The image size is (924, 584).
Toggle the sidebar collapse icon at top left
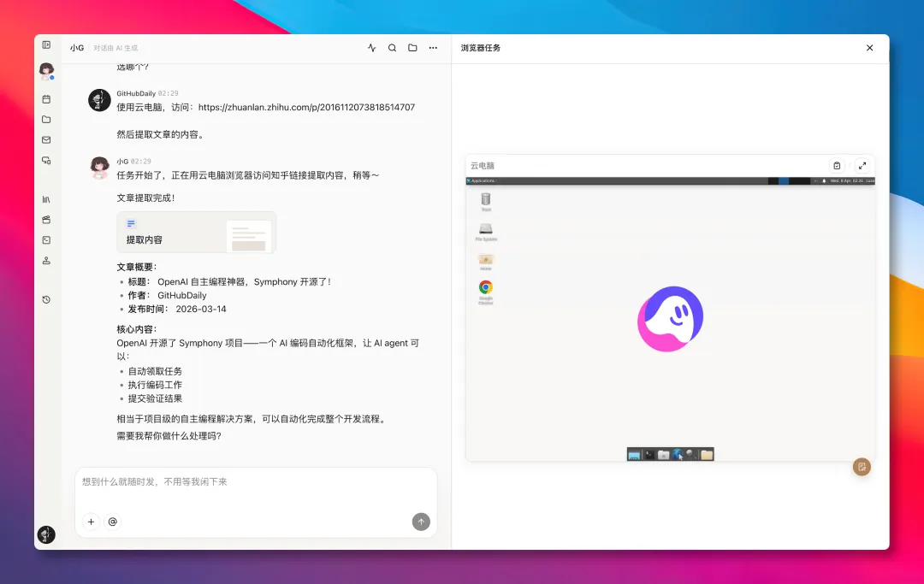[x=44, y=44]
